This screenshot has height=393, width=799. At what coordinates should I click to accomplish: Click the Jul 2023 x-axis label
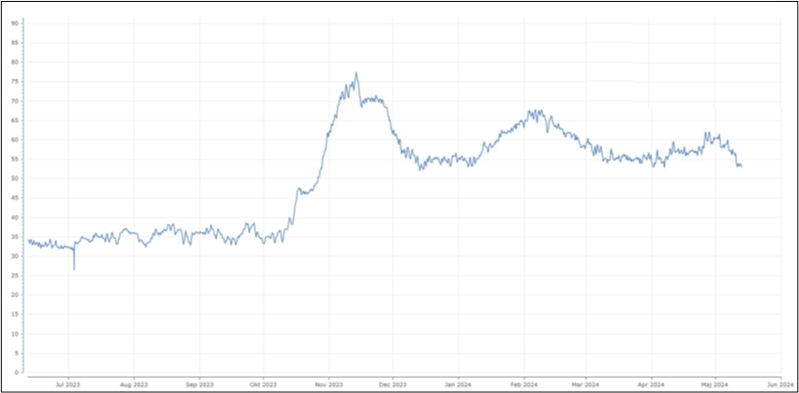pos(68,383)
